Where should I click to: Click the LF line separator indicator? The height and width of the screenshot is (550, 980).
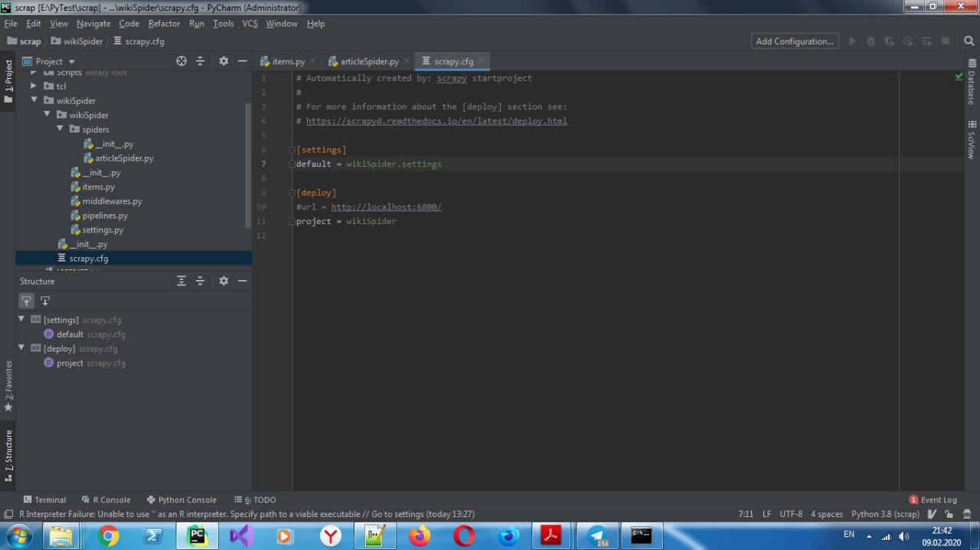766,514
